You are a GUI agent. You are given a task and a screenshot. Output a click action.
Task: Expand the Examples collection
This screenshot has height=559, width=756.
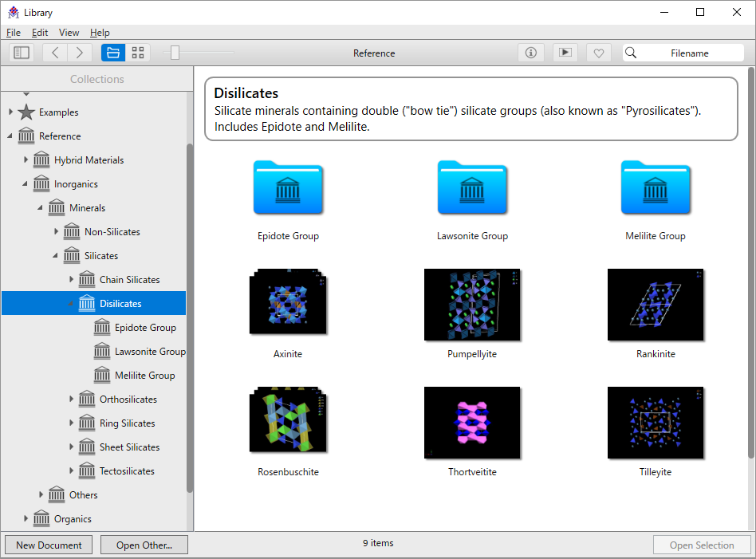10,112
